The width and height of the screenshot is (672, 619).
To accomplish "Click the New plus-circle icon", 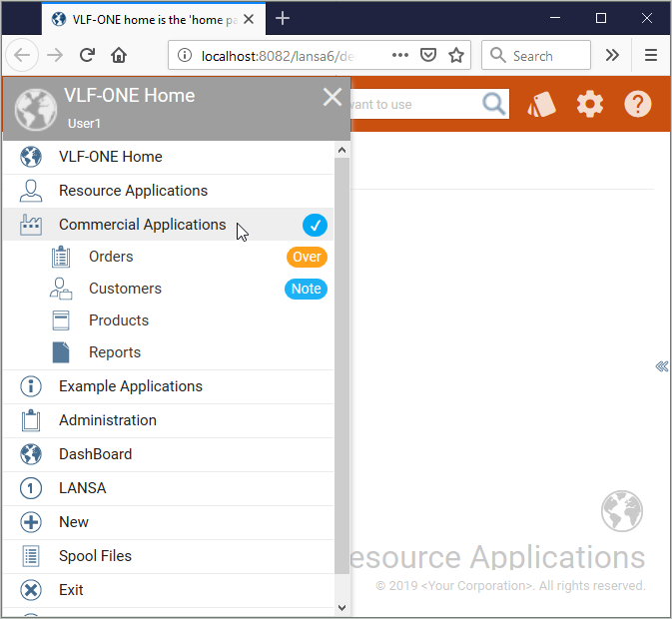I will pos(31,522).
